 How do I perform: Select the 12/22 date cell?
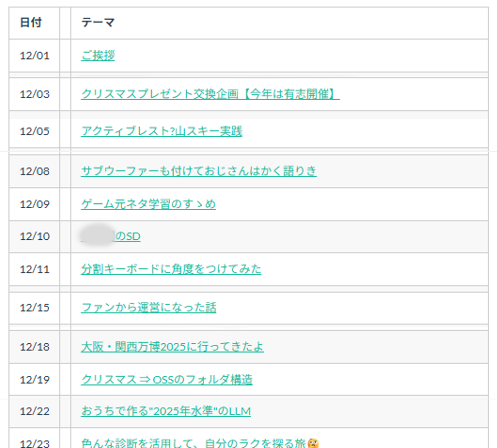(34, 411)
